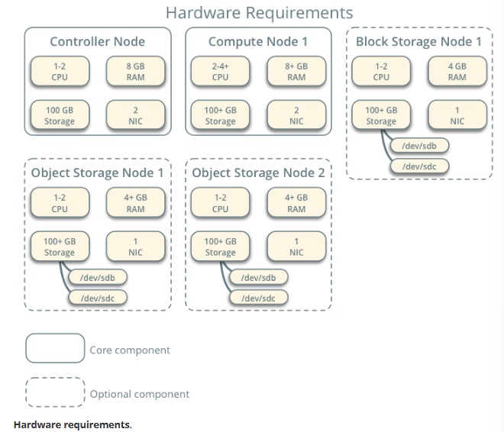Click /dev/sdc under Block Storage Node 1
Viewport: 504px width, 432px height.
[418, 165]
